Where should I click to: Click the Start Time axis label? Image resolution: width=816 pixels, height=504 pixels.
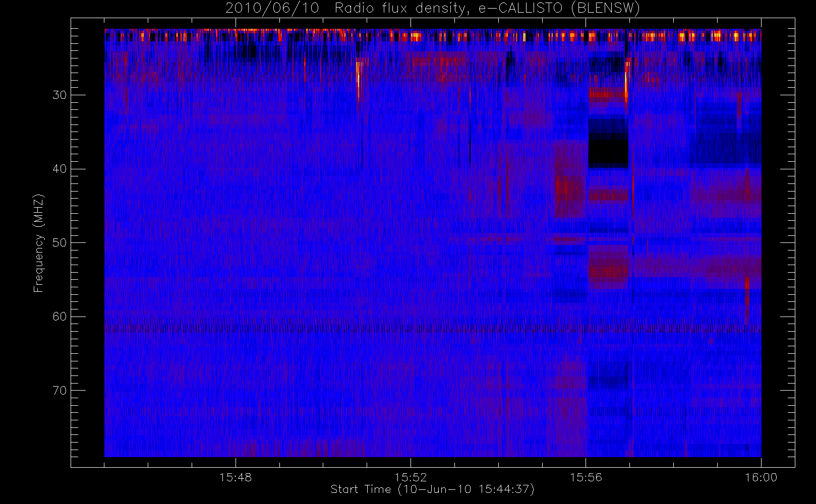(x=432, y=489)
